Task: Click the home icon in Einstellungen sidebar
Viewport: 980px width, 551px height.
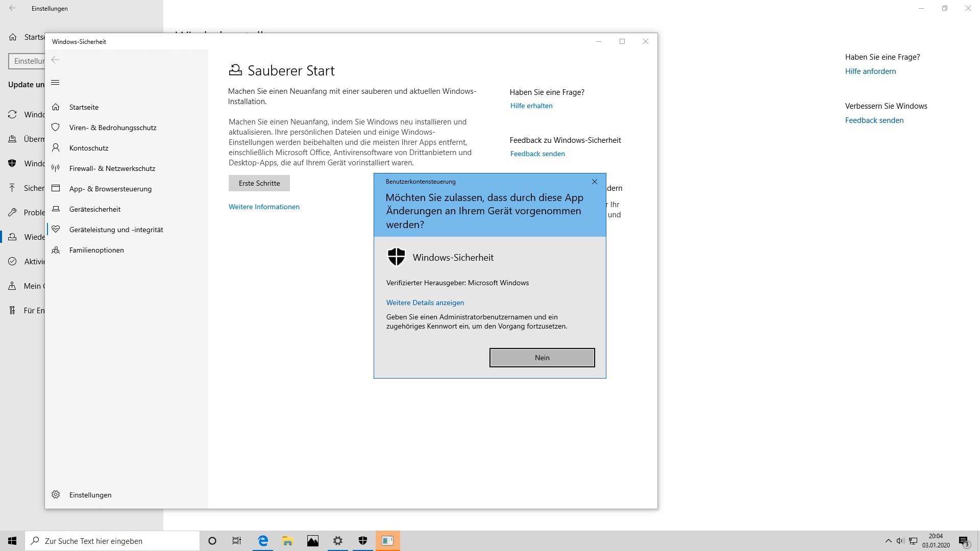Action: pos(13,37)
